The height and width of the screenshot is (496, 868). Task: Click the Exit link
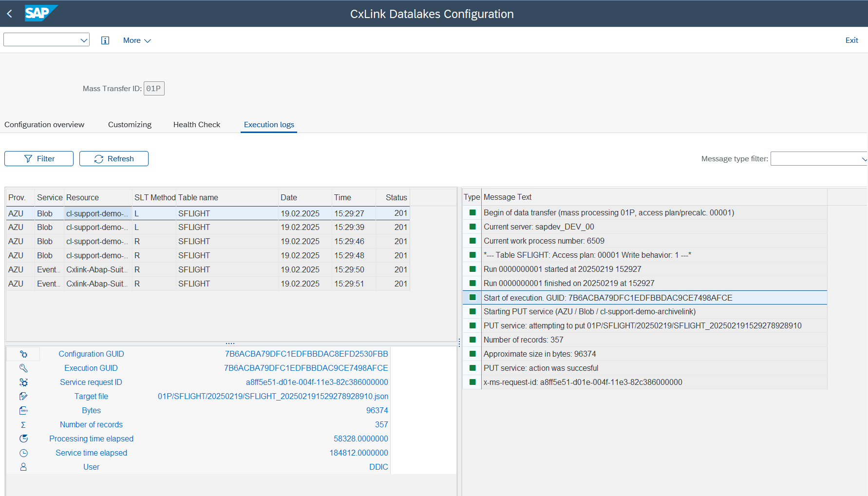[851, 40]
